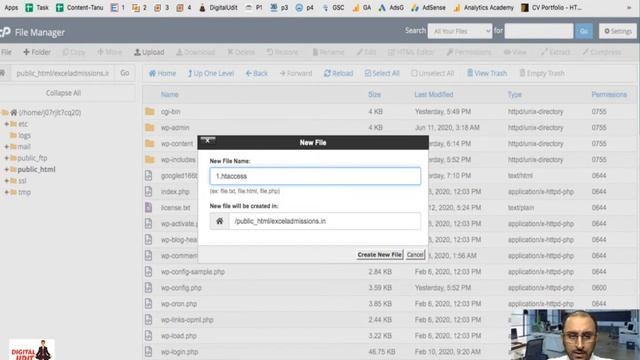This screenshot has height=360, width=640.
Task: Click the Back navigation button
Action: [256, 73]
